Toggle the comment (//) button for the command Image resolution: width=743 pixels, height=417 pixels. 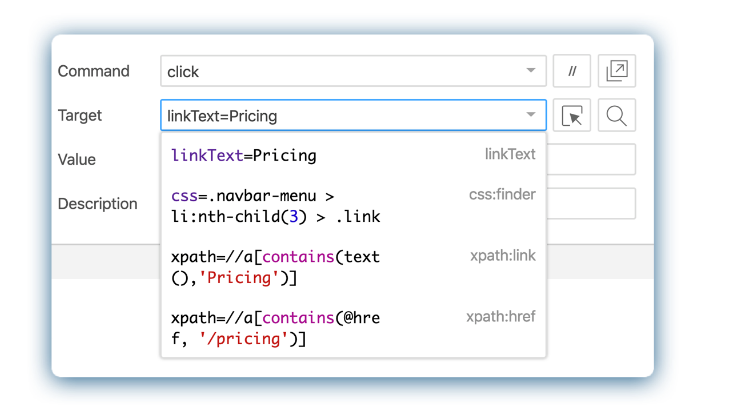572,71
